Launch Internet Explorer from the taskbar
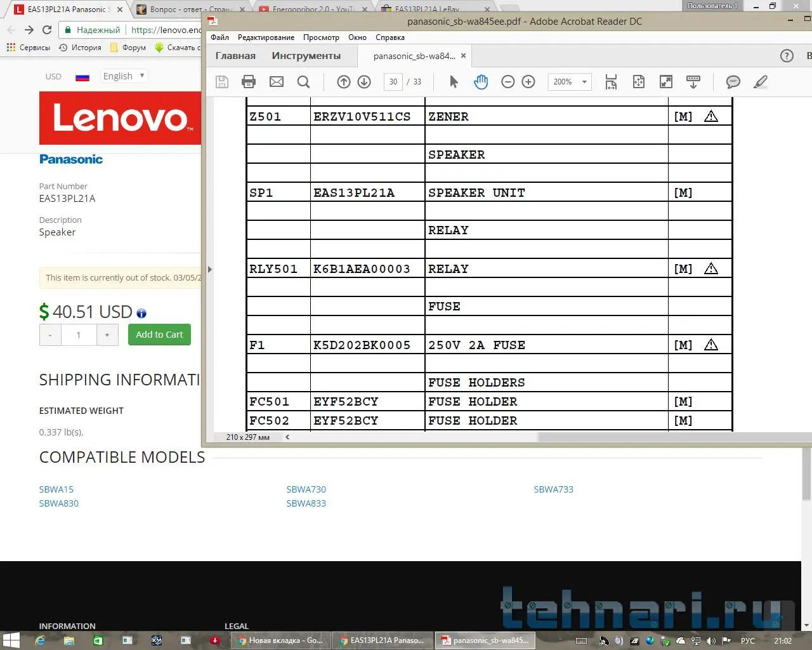812x650 pixels. (x=40, y=640)
